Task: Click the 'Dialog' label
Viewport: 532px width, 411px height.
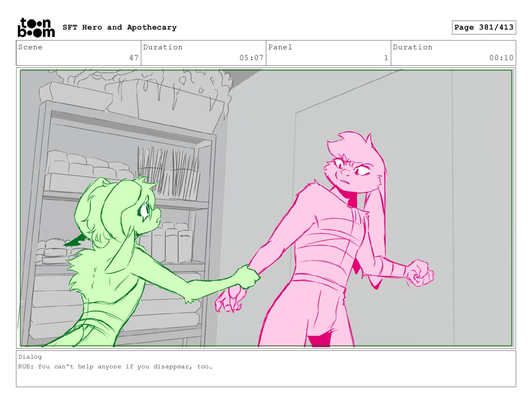Action: tap(30, 357)
